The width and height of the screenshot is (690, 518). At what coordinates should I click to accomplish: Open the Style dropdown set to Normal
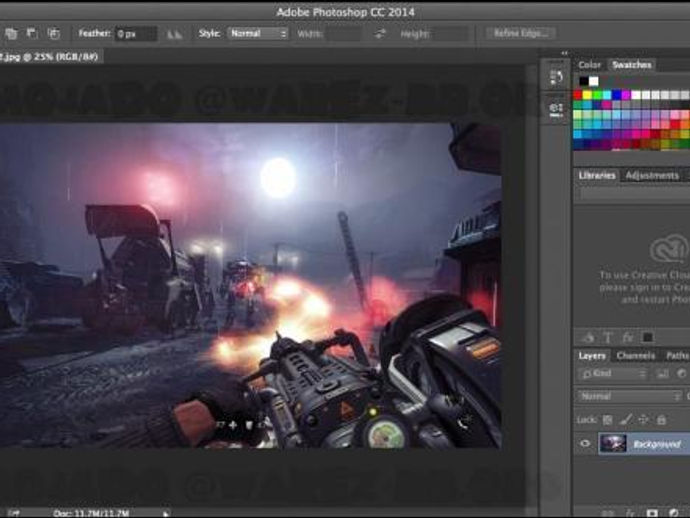(x=258, y=33)
